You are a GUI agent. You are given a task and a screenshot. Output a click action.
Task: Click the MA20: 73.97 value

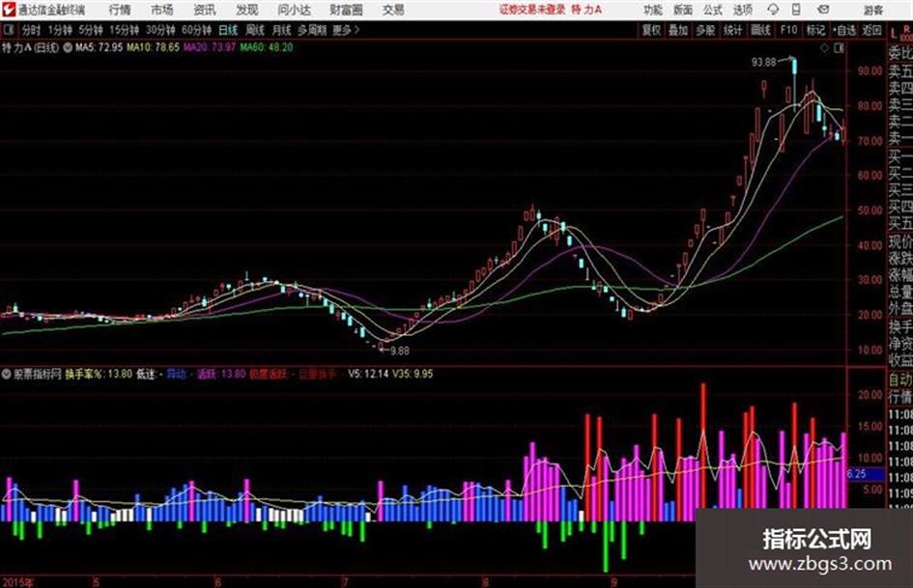pos(210,47)
